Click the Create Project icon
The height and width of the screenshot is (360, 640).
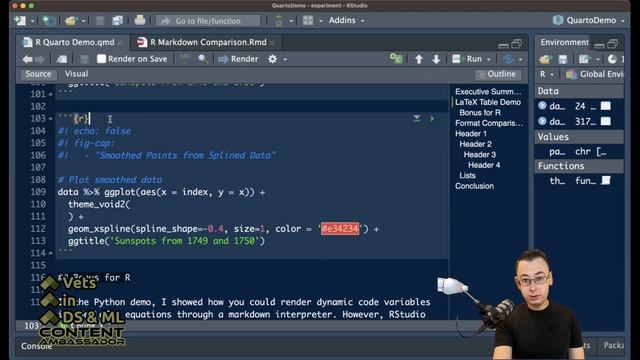[49, 20]
